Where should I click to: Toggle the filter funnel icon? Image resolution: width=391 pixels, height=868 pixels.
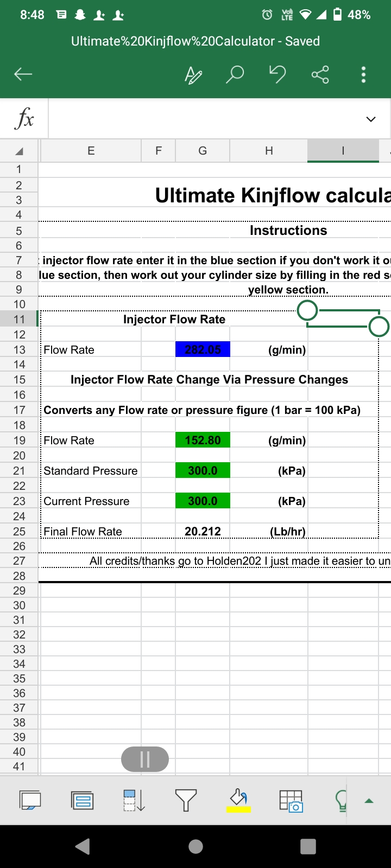(186, 800)
